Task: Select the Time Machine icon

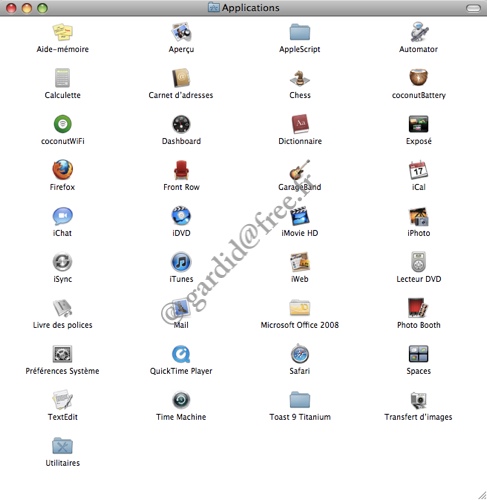Action: tap(181, 400)
